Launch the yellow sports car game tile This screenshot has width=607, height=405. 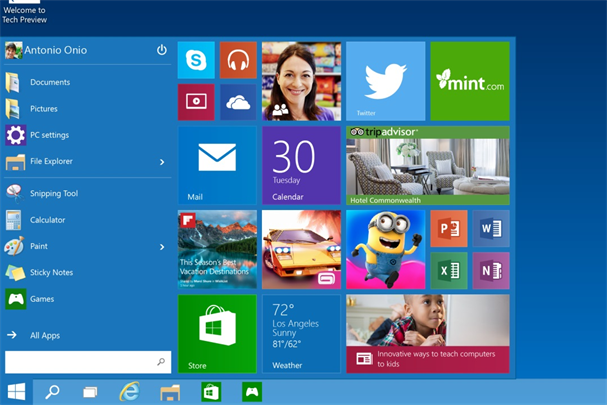[x=301, y=249]
